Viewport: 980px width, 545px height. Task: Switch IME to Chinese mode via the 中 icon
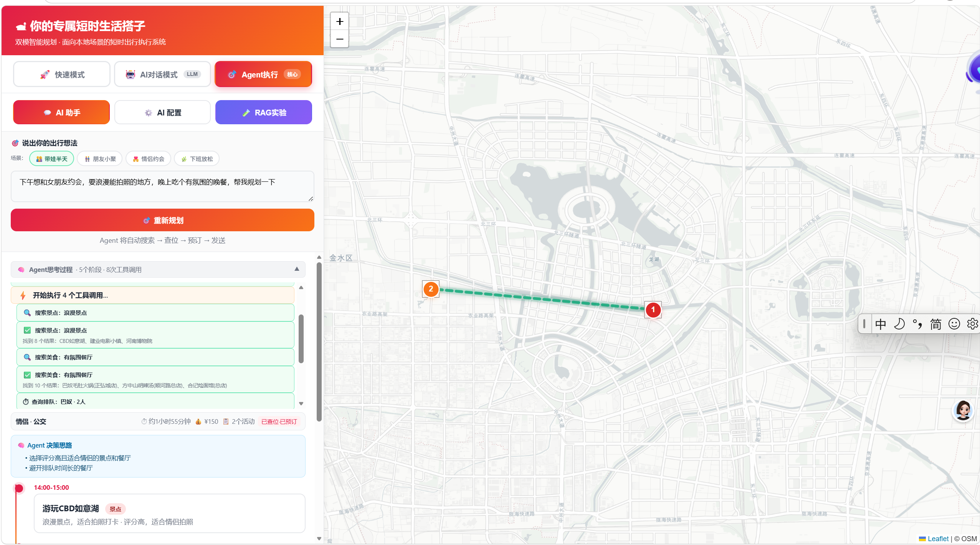point(880,324)
